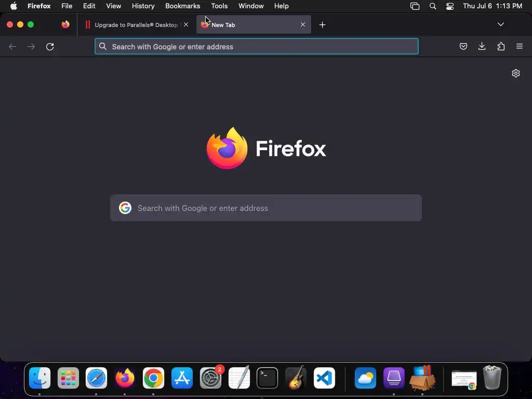
Task: Open Terminal from the Dock
Action: [x=268, y=378]
